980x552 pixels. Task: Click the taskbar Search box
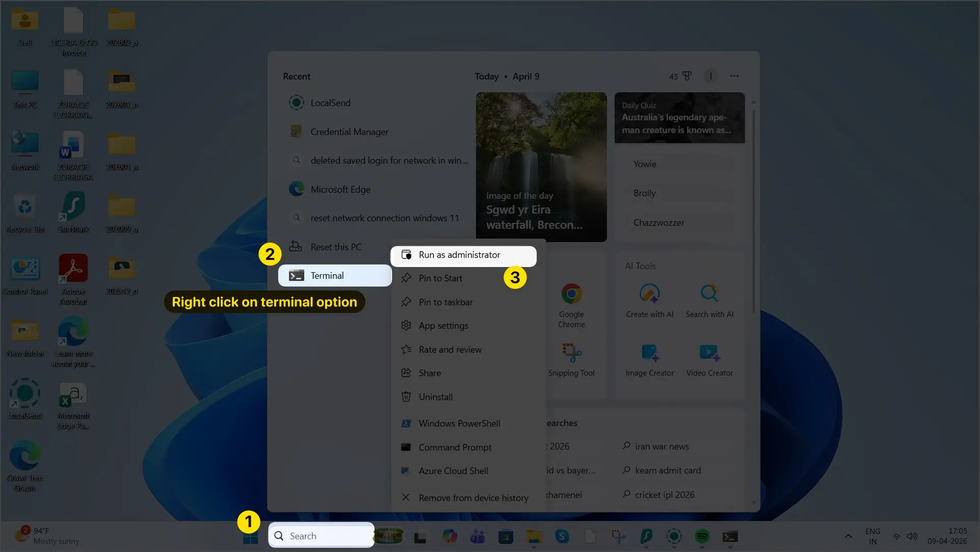pyautogui.click(x=322, y=536)
